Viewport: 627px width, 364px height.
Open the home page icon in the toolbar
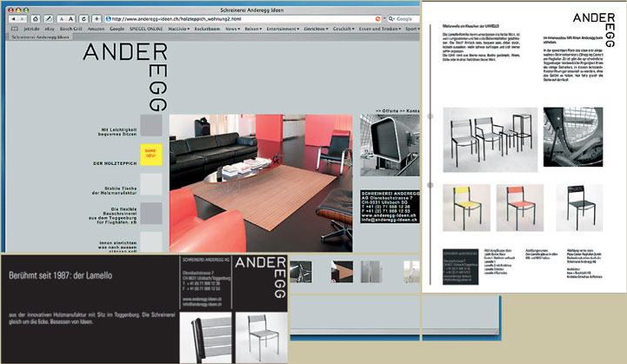[x=36, y=19]
